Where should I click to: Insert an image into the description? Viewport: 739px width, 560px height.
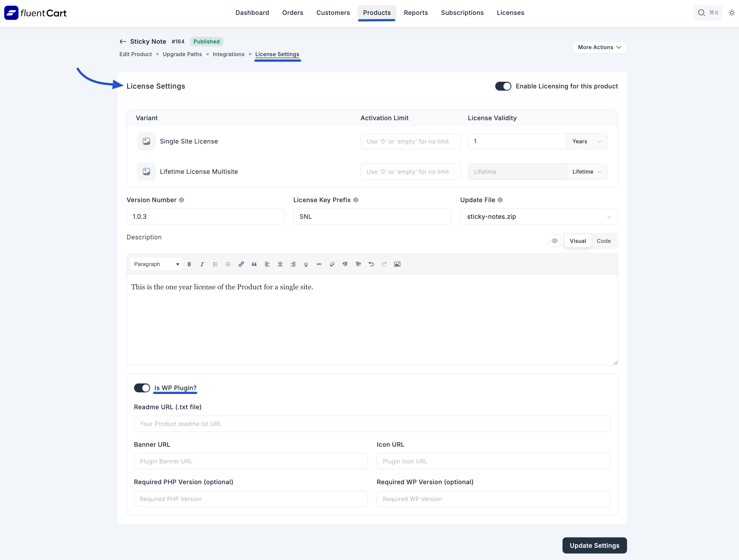pos(397,264)
